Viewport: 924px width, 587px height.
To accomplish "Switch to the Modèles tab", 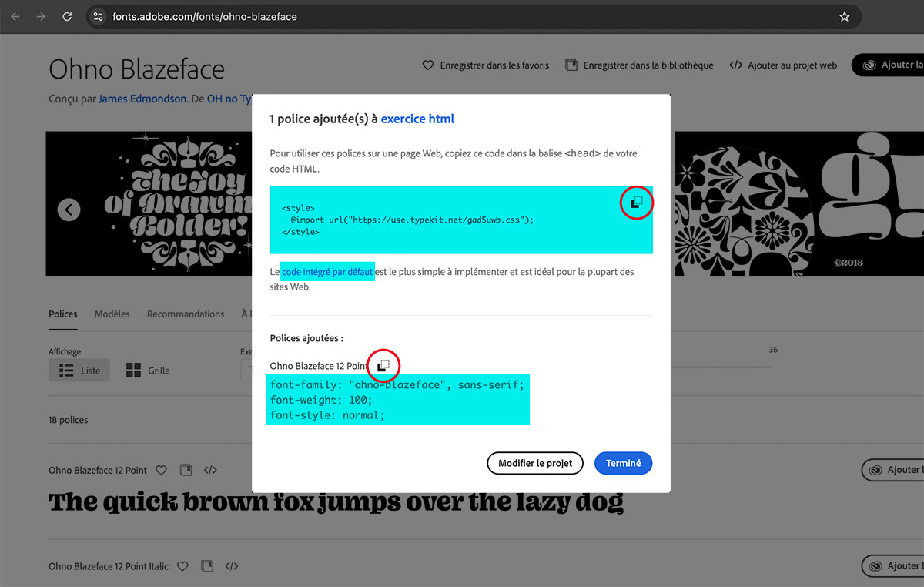I will [x=112, y=314].
